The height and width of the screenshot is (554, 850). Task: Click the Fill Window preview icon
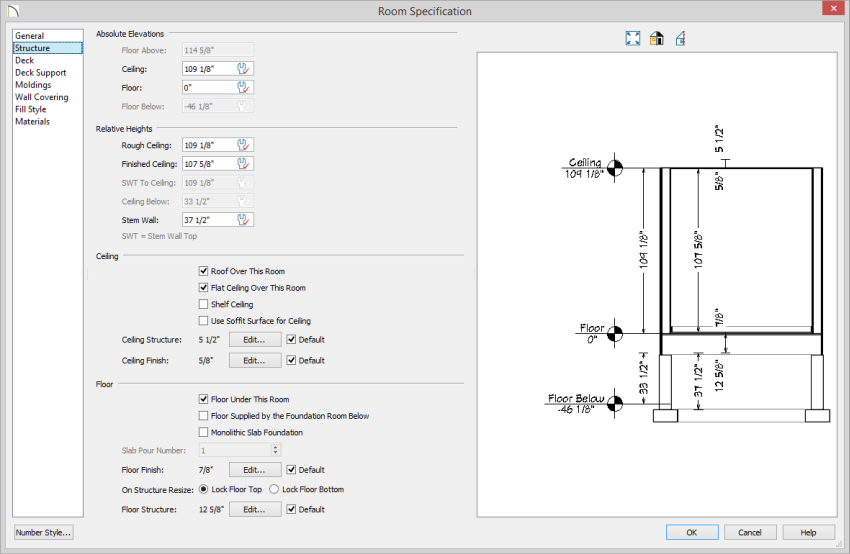click(x=633, y=38)
